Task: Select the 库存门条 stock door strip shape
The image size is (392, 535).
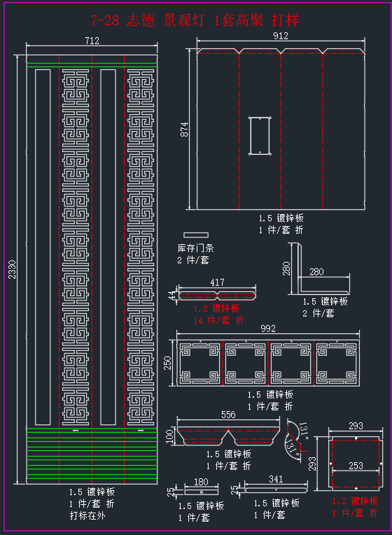Action: (196, 235)
